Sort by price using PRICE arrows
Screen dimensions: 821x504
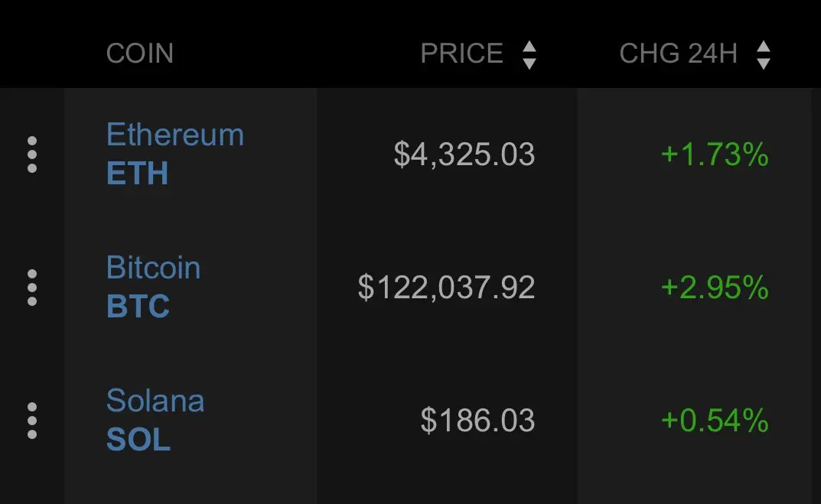529,54
